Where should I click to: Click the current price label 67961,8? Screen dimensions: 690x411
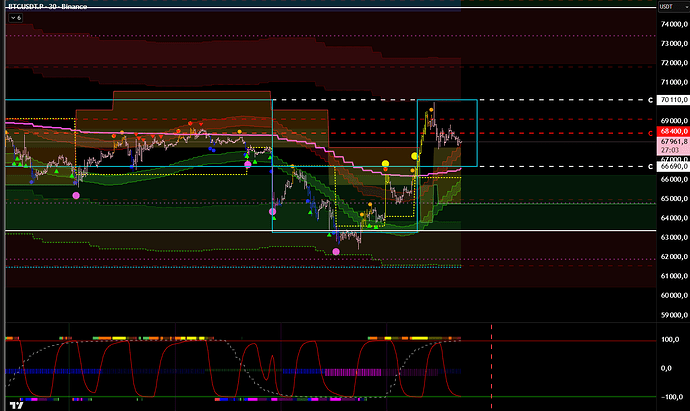click(671, 142)
